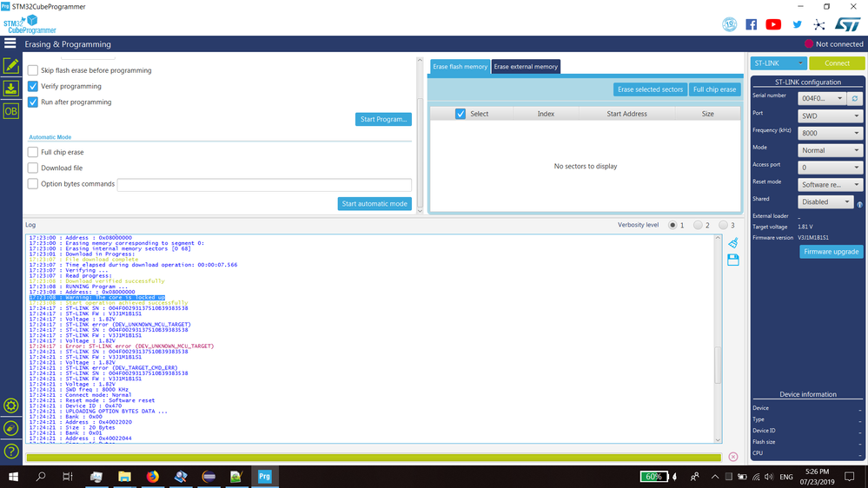868x488 pixels.
Task: Uncheck Verify programming
Action: (x=33, y=86)
